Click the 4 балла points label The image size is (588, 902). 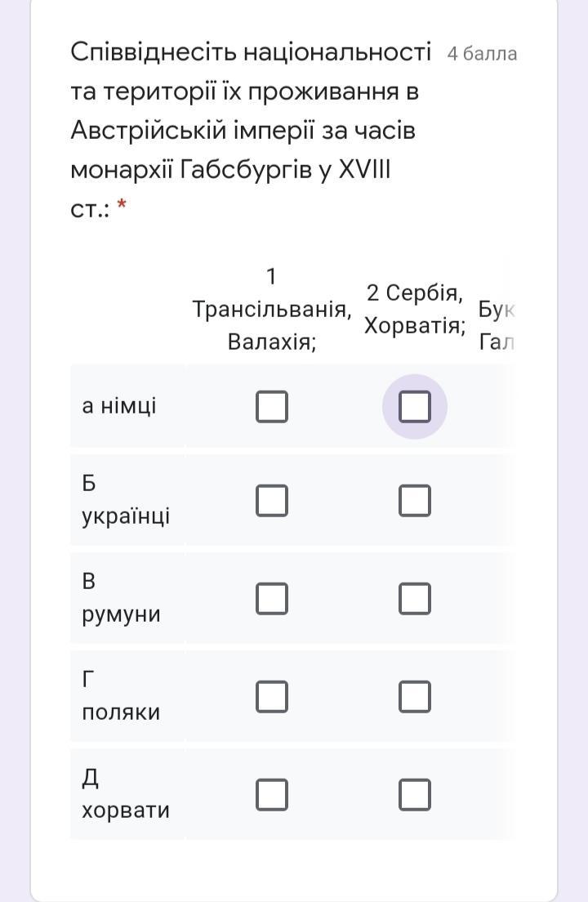pos(482,54)
